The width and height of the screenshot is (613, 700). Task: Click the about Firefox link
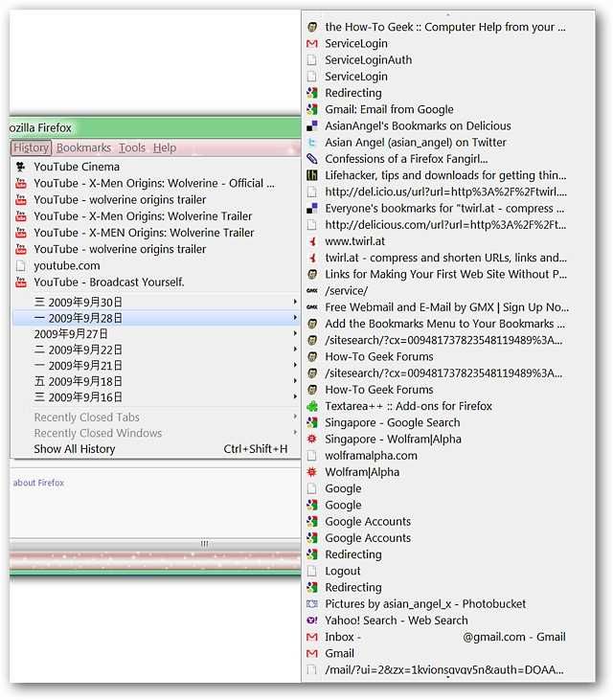click(38, 483)
